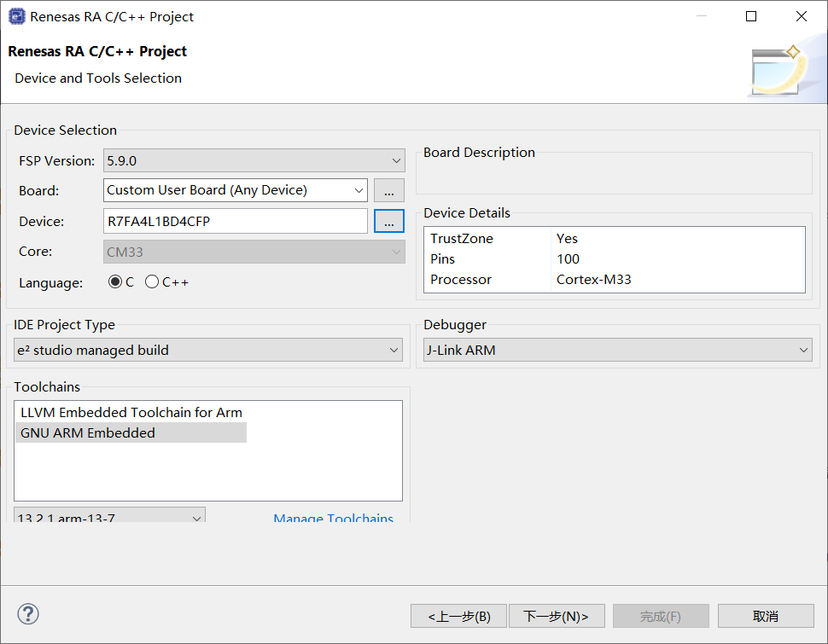
Task: Close the Renesas RA project dialog
Action: (801, 16)
